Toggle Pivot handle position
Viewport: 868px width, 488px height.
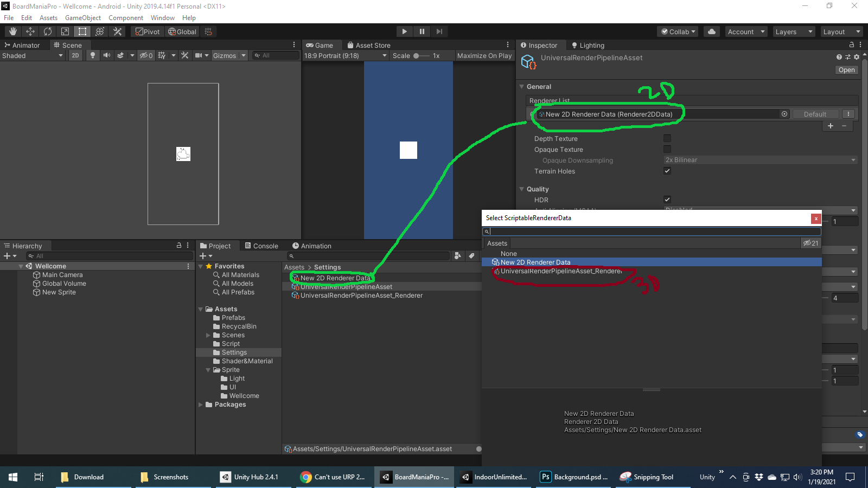click(x=148, y=31)
